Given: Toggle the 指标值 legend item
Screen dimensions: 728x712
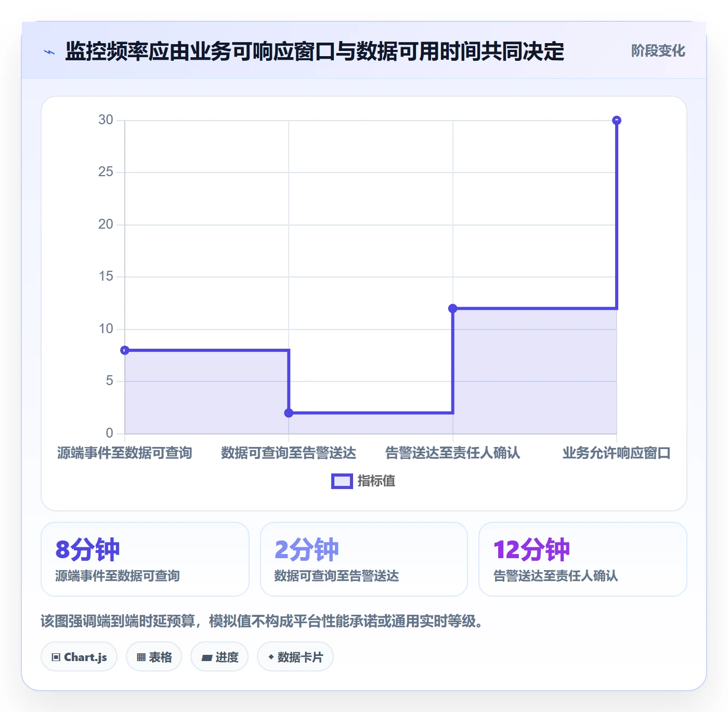Looking at the screenshot, I should (x=363, y=481).
